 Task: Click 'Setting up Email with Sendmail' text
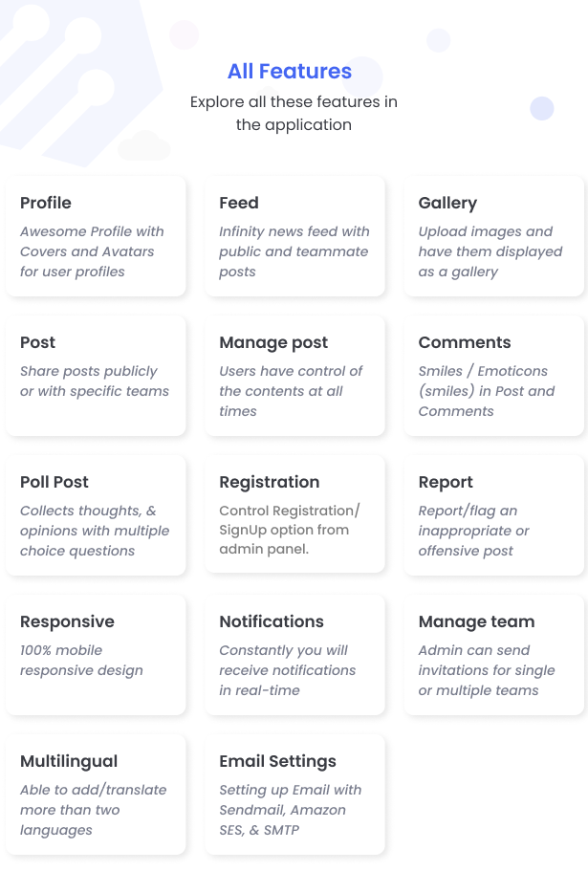[x=291, y=809]
